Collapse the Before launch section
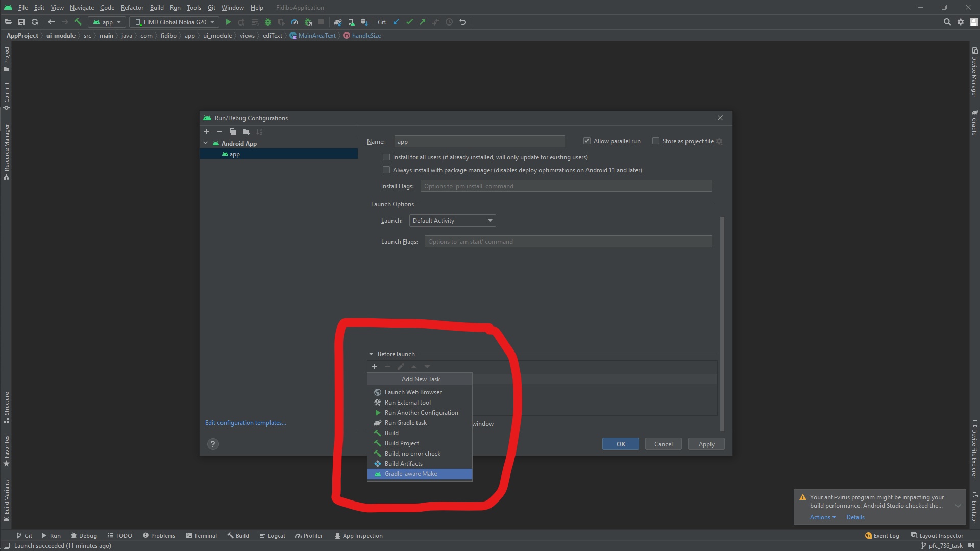Image resolution: width=980 pixels, height=551 pixels. tap(371, 354)
